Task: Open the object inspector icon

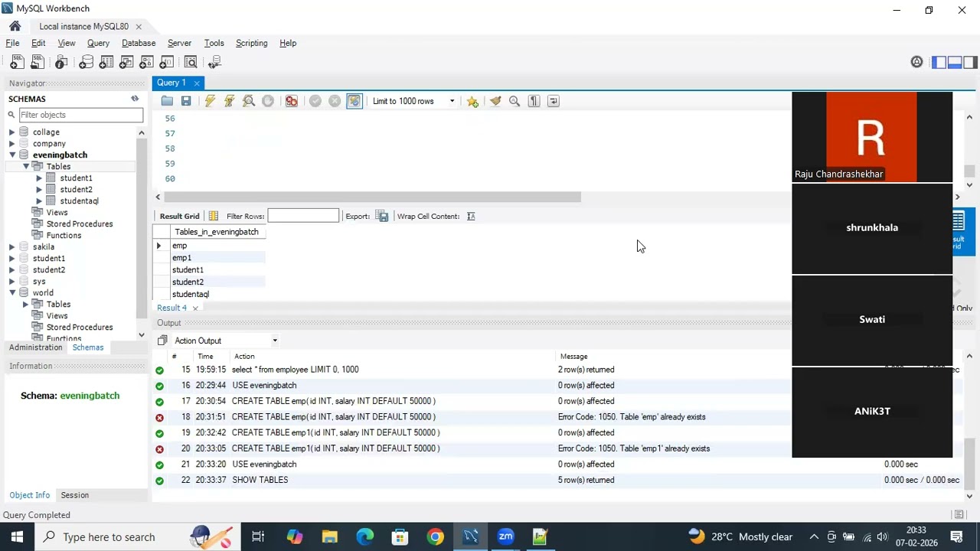Action: [x=61, y=62]
